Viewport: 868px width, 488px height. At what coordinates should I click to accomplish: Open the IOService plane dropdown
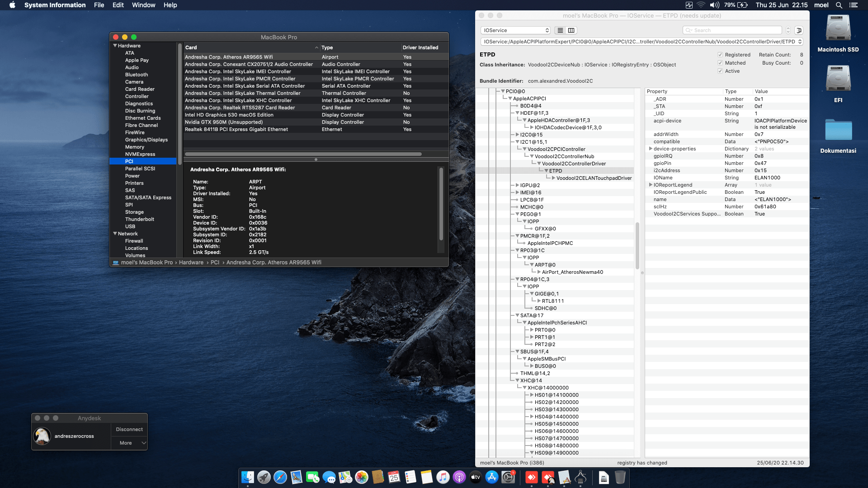tap(515, 30)
